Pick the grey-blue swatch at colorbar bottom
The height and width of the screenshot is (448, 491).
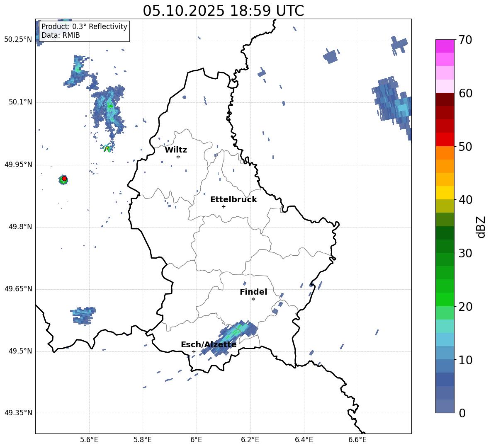click(445, 406)
